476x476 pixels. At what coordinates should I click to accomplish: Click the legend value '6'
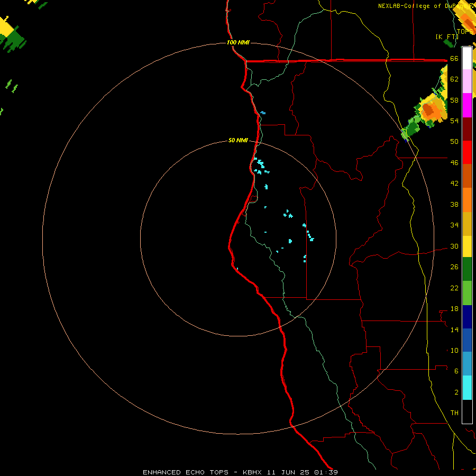click(456, 371)
